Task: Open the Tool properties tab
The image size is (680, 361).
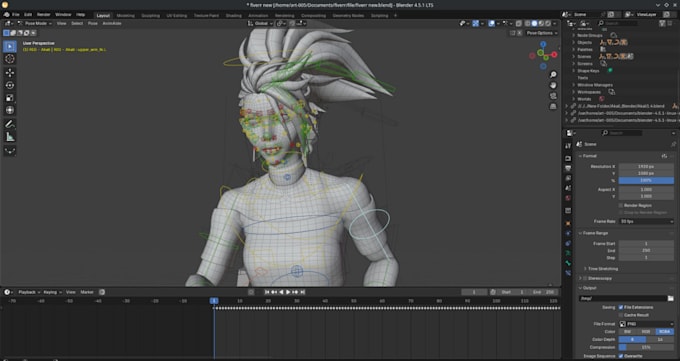Action: click(x=568, y=146)
